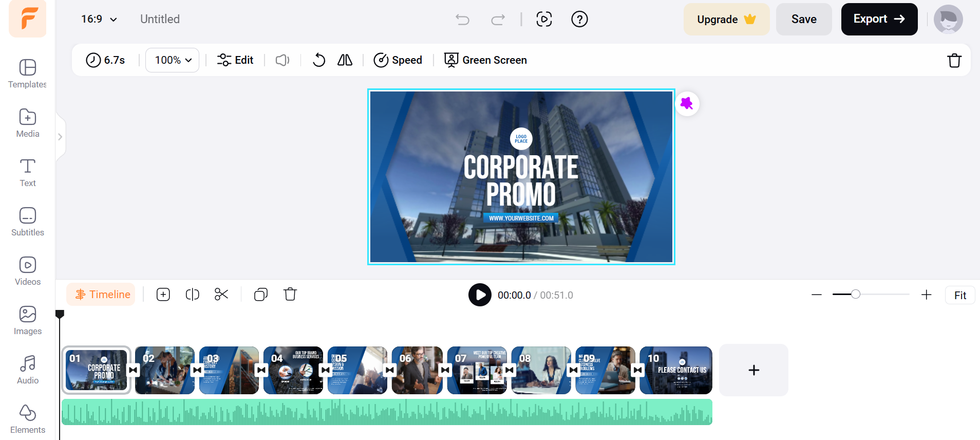Viewport: 980px width, 440px height.
Task: Select scene 03 thumbnail
Action: click(x=229, y=370)
